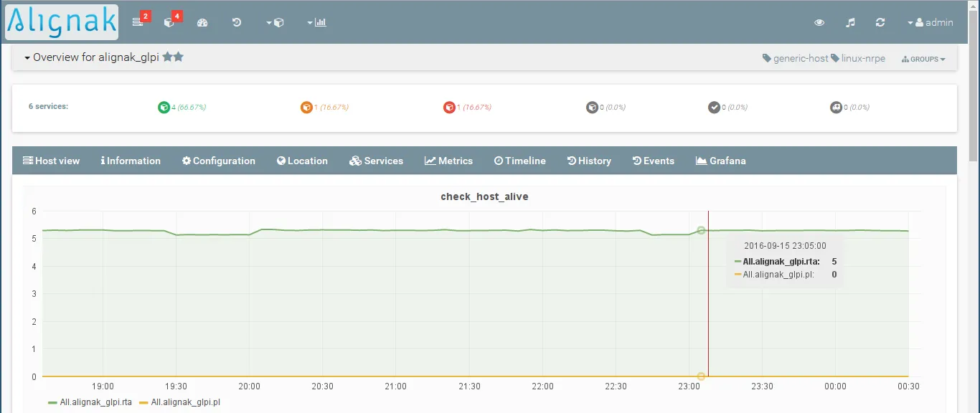Open the dashboard gauge icon

click(x=202, y=22)
